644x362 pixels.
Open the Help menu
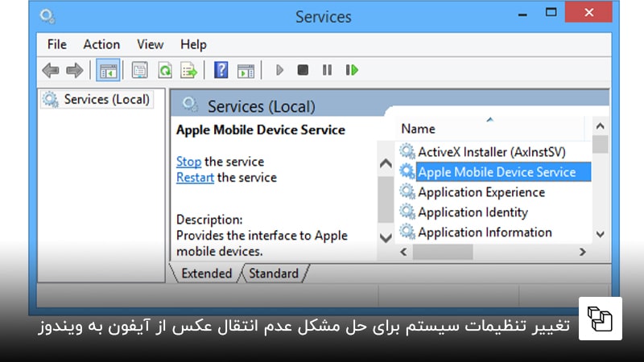193,44
